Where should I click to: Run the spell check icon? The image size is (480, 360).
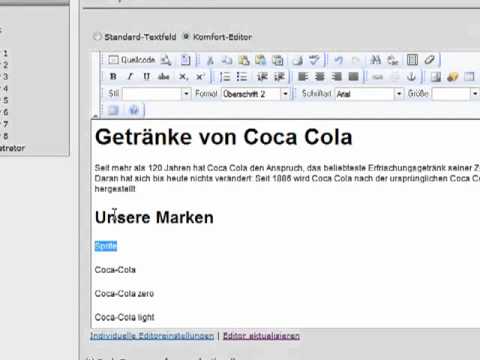[x=314, y=60]
